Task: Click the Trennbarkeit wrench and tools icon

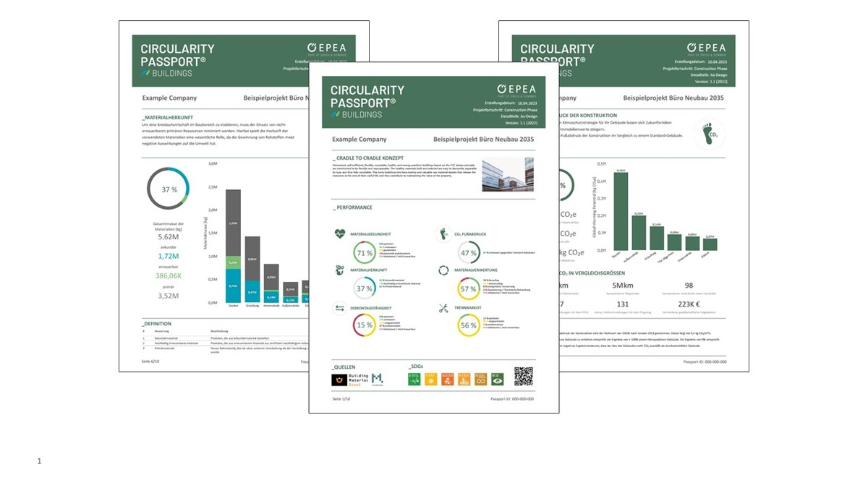Action: point(443,308)
